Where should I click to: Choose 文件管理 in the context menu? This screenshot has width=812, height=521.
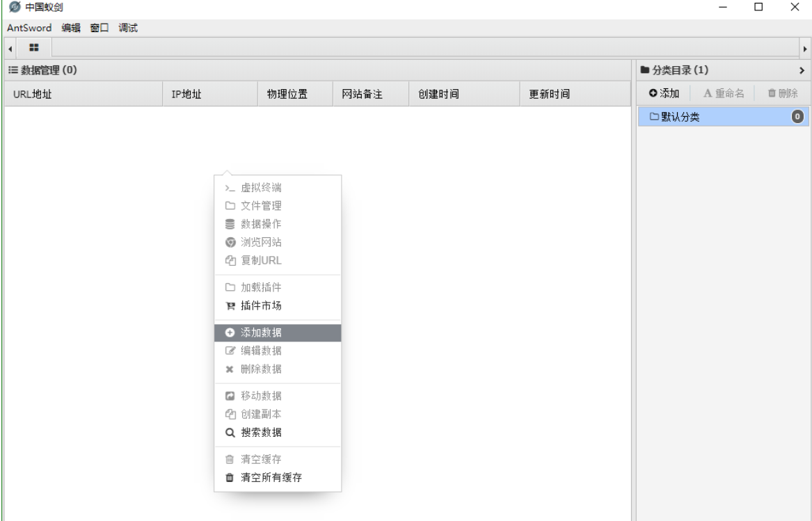(278, 206)
